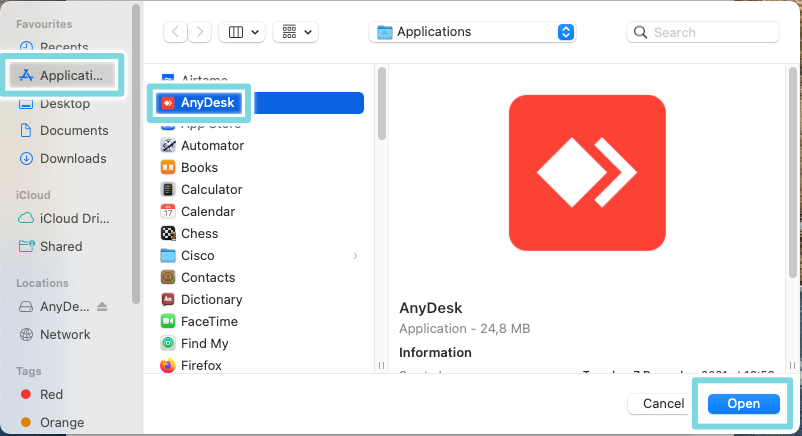Click the Network globe icon
The width and height of the screenshot is (802, 436).
coord(26,335)
